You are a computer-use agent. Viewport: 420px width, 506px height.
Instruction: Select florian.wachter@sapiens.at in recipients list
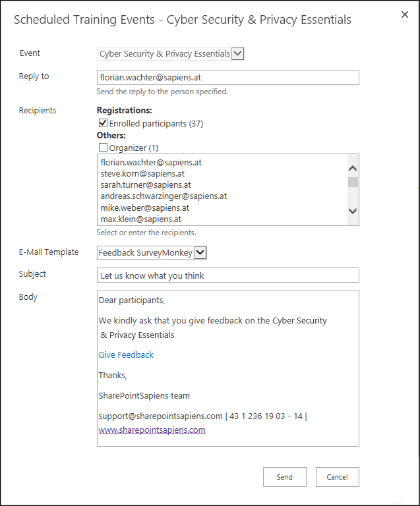pos(151,161)
